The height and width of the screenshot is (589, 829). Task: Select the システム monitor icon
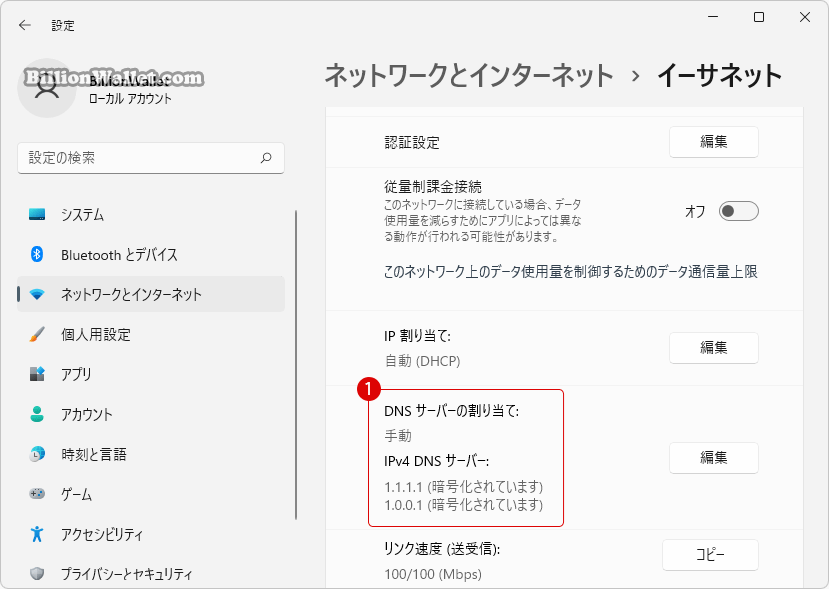[37, 214]
